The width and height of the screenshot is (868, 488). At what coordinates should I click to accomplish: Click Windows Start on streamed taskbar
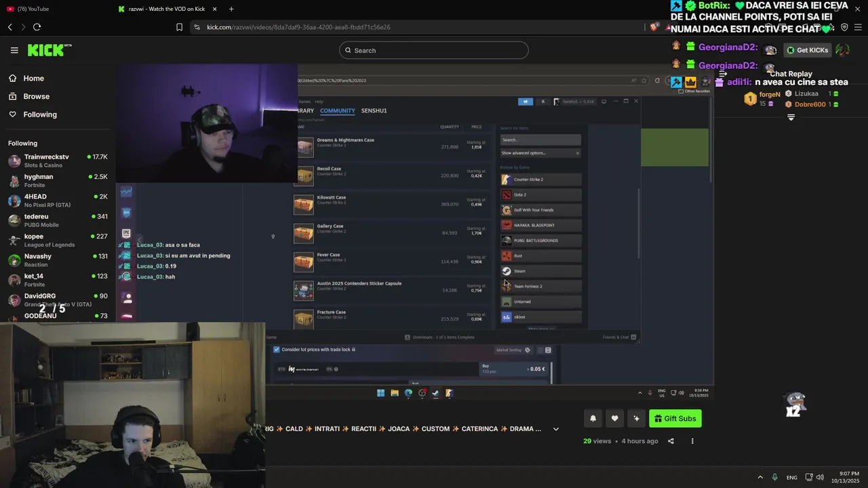[x=380, y=393]
